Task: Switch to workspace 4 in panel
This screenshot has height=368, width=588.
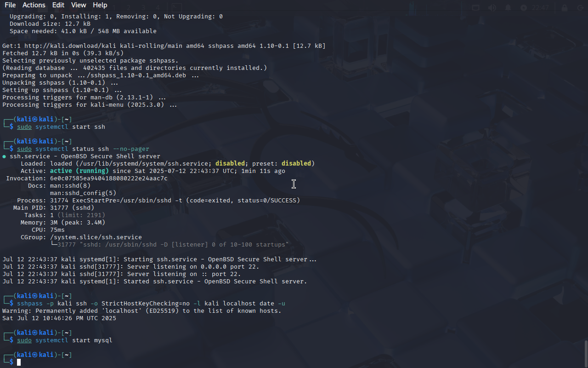Action: 158,7
